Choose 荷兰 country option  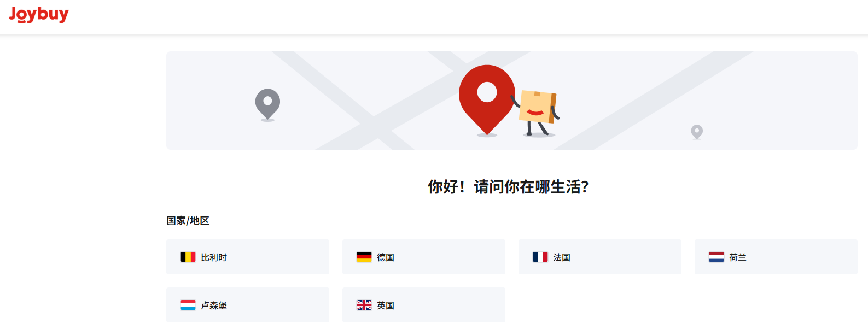point(776,257)
